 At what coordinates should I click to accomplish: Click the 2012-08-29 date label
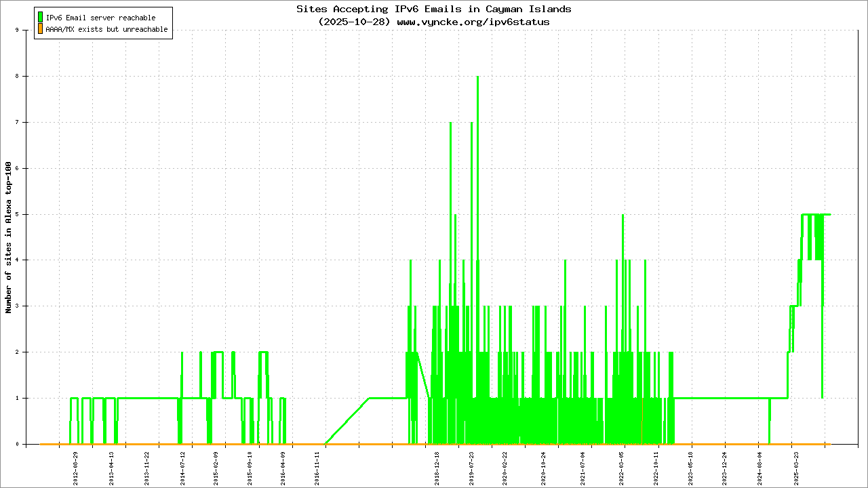[76, 466]
